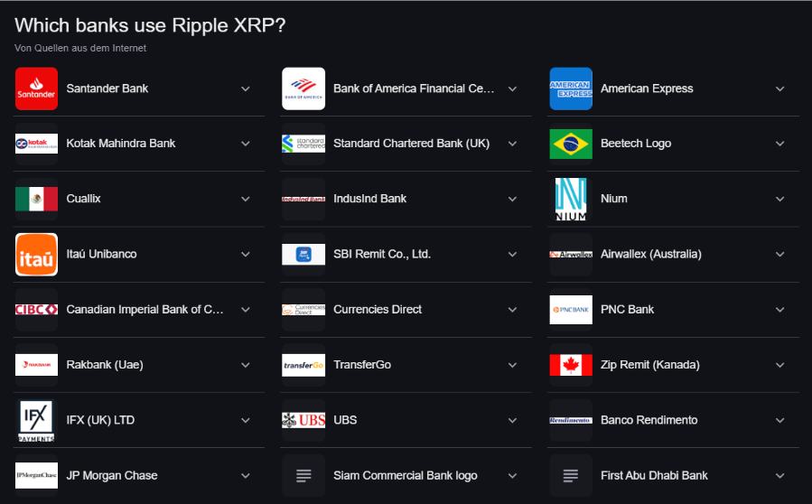812x504 pixels.
Task: Select the JPMorgan Chase logo
Action: click(36, 475)
